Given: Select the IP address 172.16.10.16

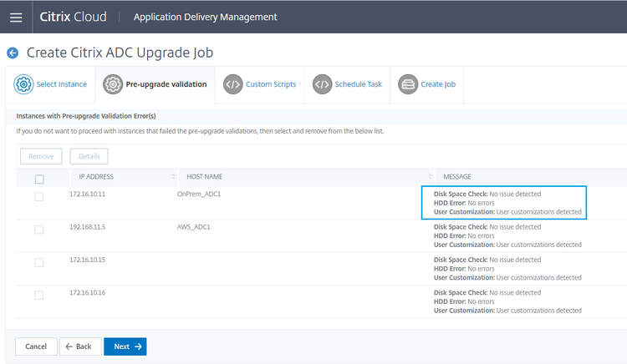Looking at the screenshot, I should click(87, 292).
